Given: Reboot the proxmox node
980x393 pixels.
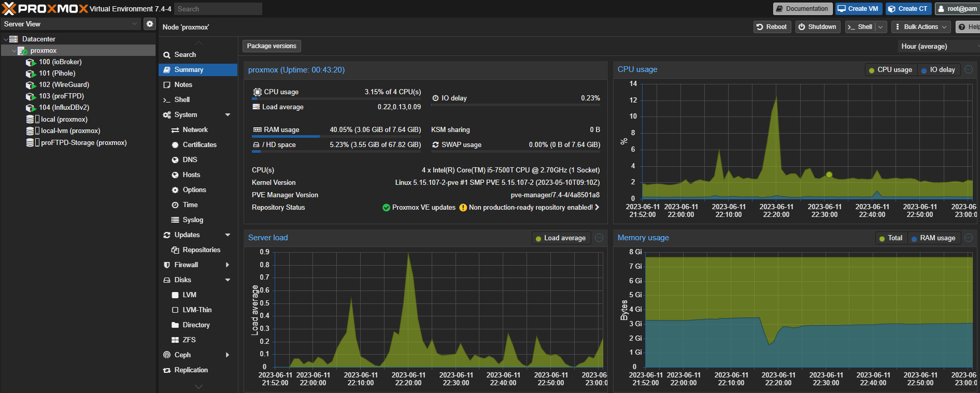Looking at the screenshot, I should 772,27.
